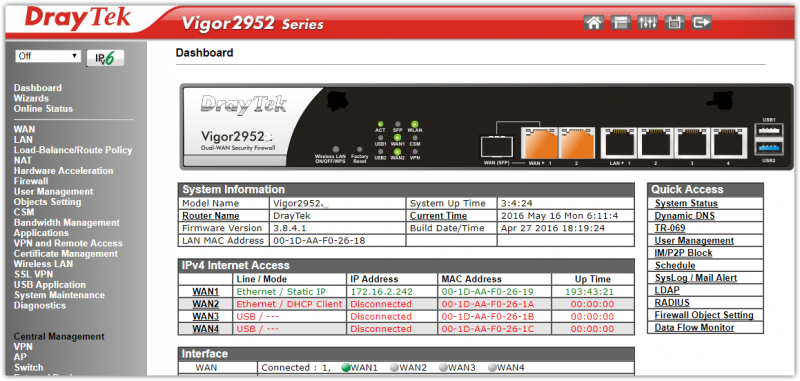
Task: Click the USB1 port on router image
Action: [x=769, y=131]
